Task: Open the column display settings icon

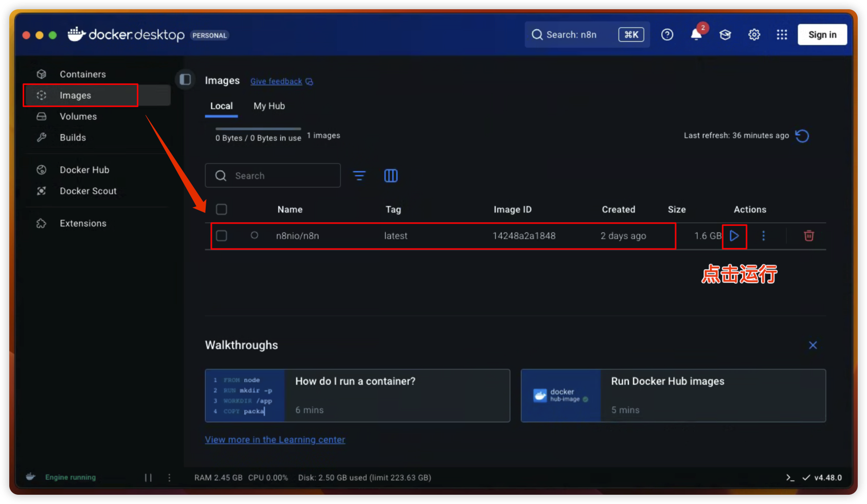Action: click(x=391, y=176)
